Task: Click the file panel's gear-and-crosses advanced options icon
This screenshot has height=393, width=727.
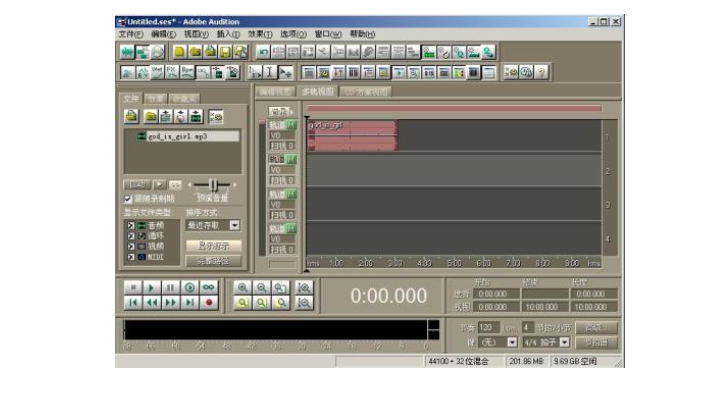Action: click(x=216, y=116)
